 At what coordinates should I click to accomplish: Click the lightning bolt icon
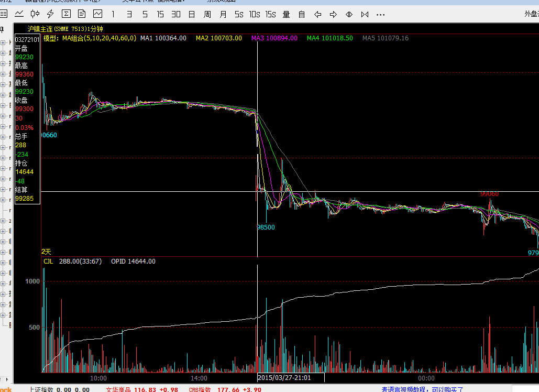50,14
